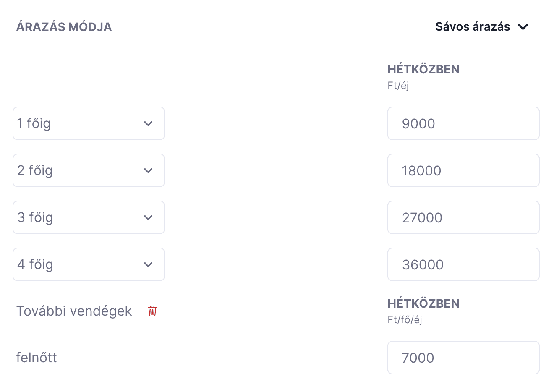Click the chevron arrow beside Sávos árazás
The width and height of the screenshot is (554, 392).
click(523, 27)
